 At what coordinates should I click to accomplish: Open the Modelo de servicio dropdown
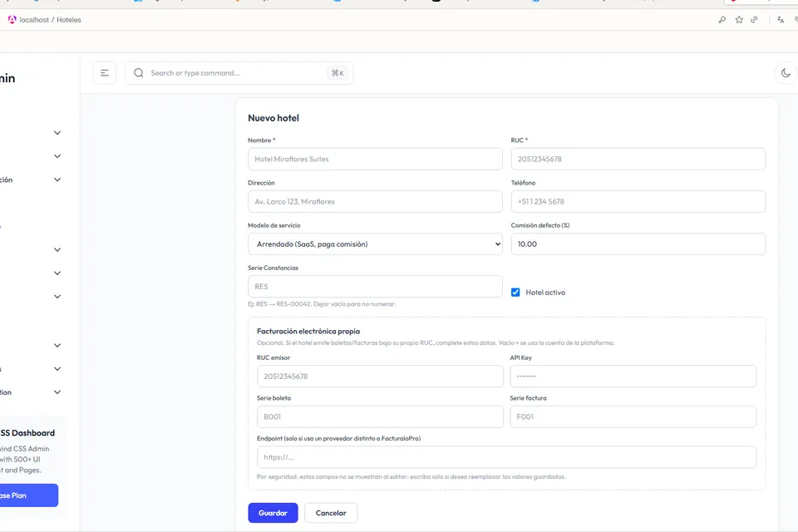[x=375, y=244]
